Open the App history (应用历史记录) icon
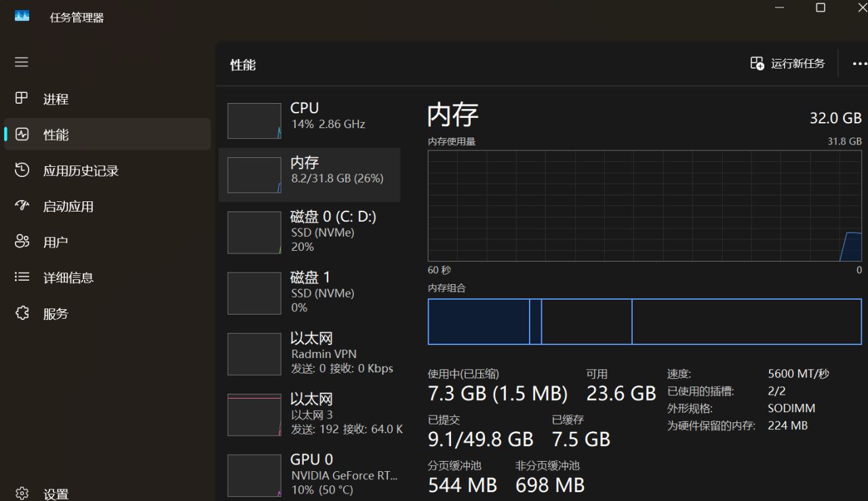 [22, 170]
